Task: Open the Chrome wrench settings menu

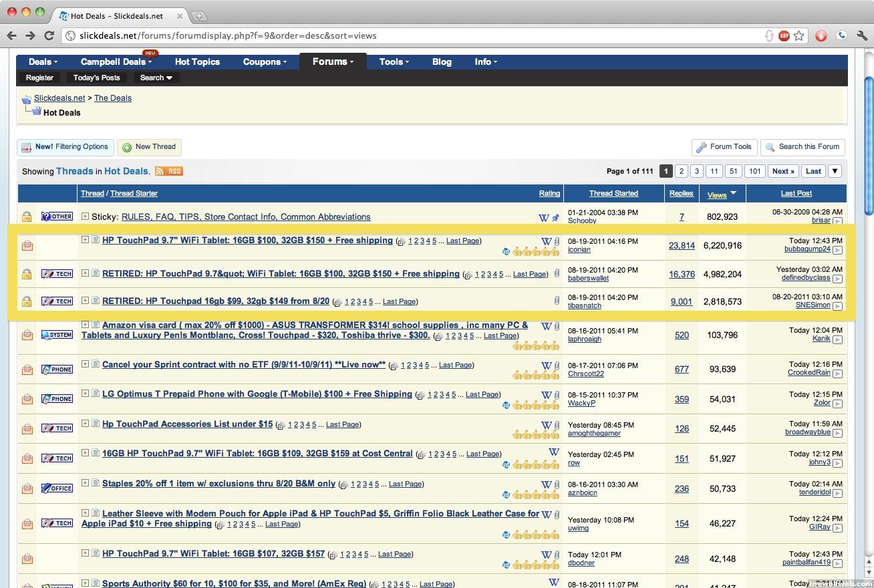Action: [861, 35]
